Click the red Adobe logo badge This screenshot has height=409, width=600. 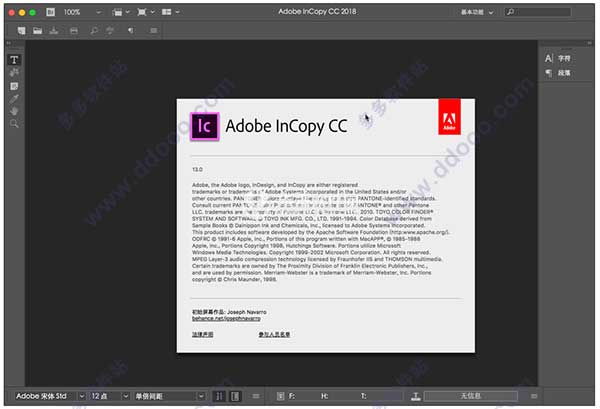click(450, 117)
